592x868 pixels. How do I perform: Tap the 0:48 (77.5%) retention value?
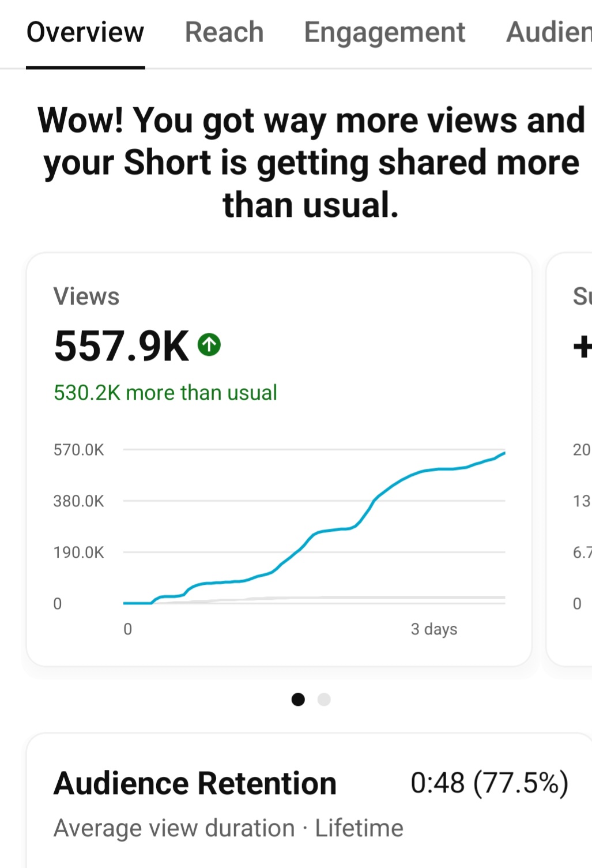click(x=489, y=783)
